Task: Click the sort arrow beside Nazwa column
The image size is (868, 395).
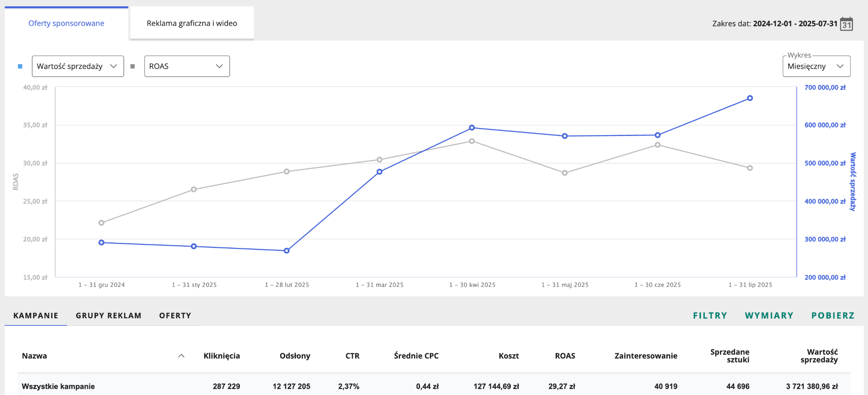Action: 181,356
